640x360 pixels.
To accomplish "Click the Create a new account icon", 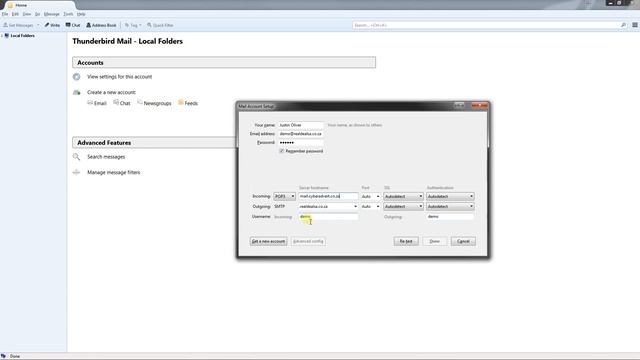I will [76, 93].
